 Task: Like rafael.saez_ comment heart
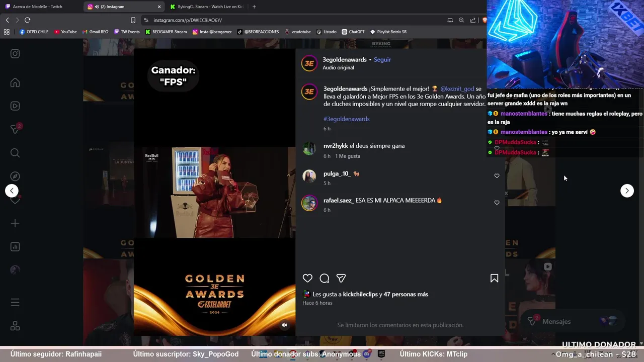point(497,203)
